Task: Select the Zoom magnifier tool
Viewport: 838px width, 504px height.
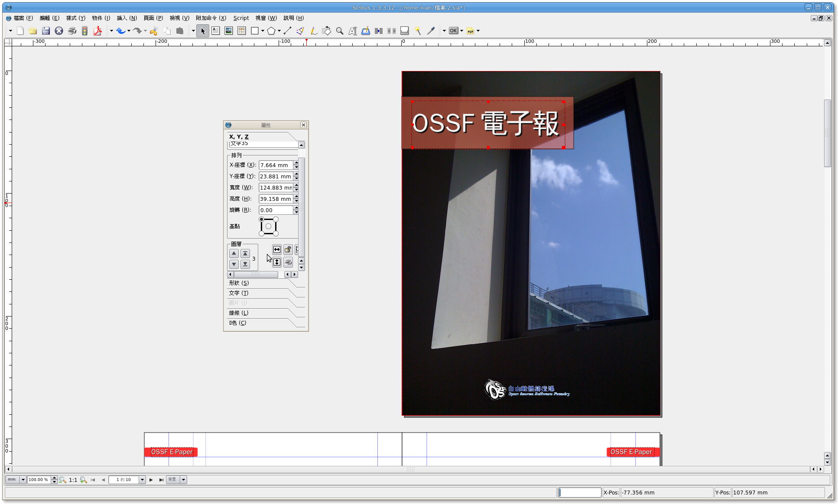Action: tap(340, 31)
